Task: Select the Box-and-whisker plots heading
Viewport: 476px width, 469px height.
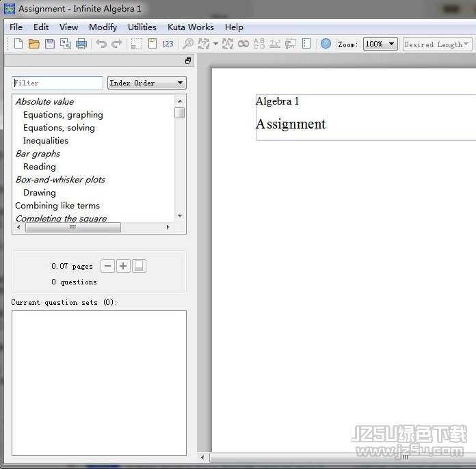Action: tap(60, 180)
